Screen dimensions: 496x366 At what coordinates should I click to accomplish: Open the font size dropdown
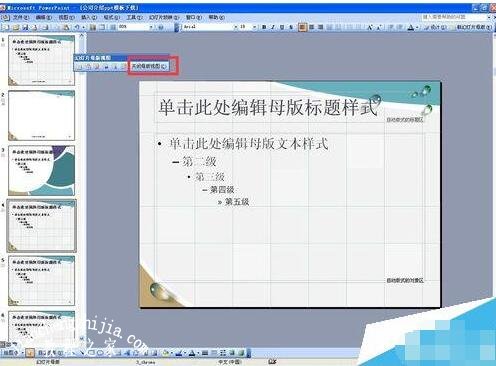(254, 27)
